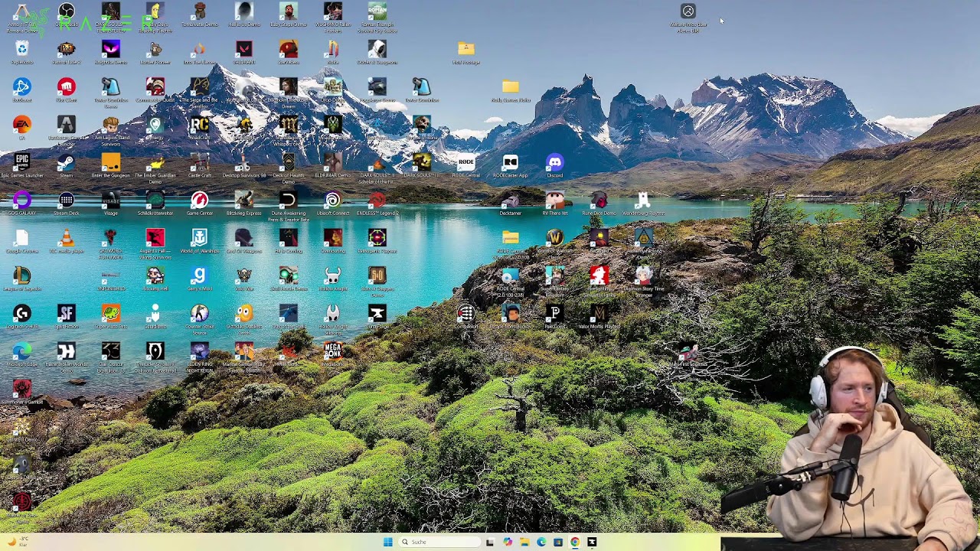This screenshot has height=551, width=980.
Task: Click the Desktop Survivors 98 shortcut
Action: point(244,161)
